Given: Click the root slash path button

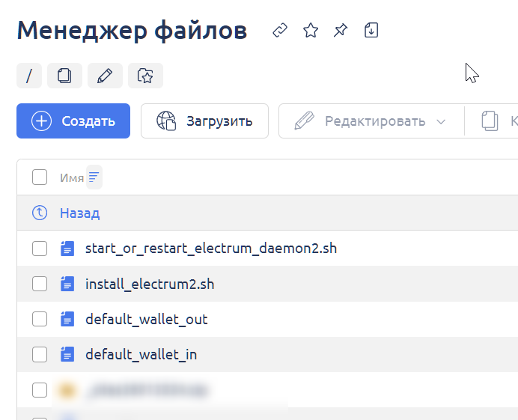Looking at the screenshot, I should click(29, 76).
